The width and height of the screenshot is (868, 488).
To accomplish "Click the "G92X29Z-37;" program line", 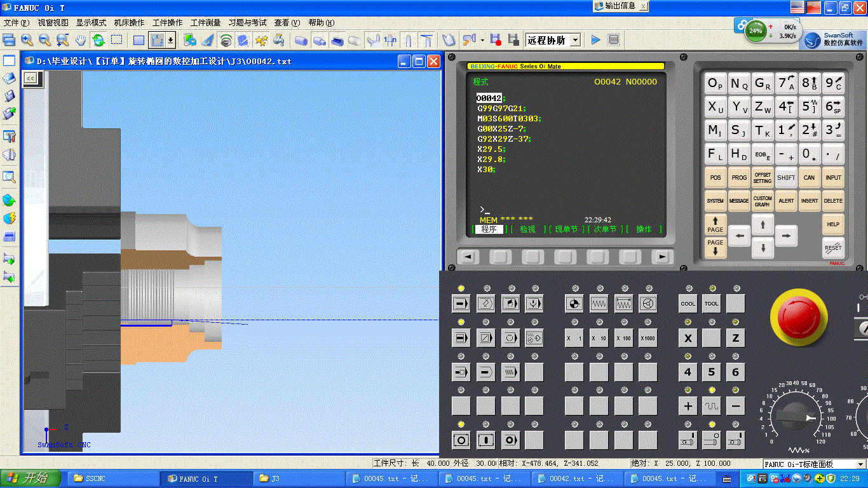I will click(505, 139).
